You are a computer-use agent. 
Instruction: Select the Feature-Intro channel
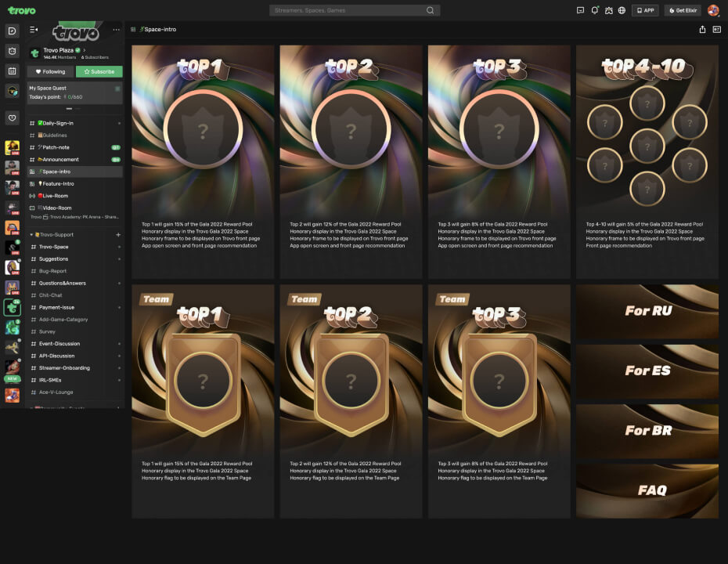(59, 183)
